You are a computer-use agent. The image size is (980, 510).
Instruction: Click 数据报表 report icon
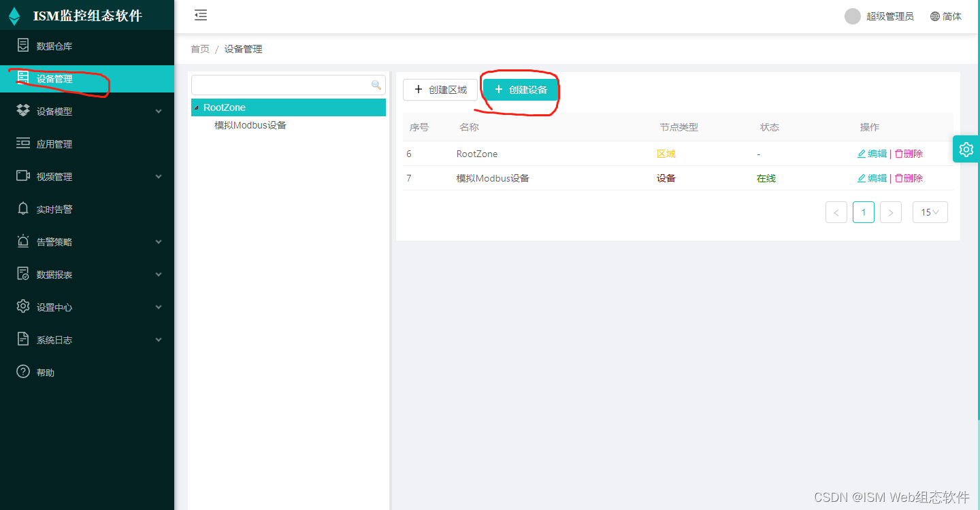tap(23, 274)
